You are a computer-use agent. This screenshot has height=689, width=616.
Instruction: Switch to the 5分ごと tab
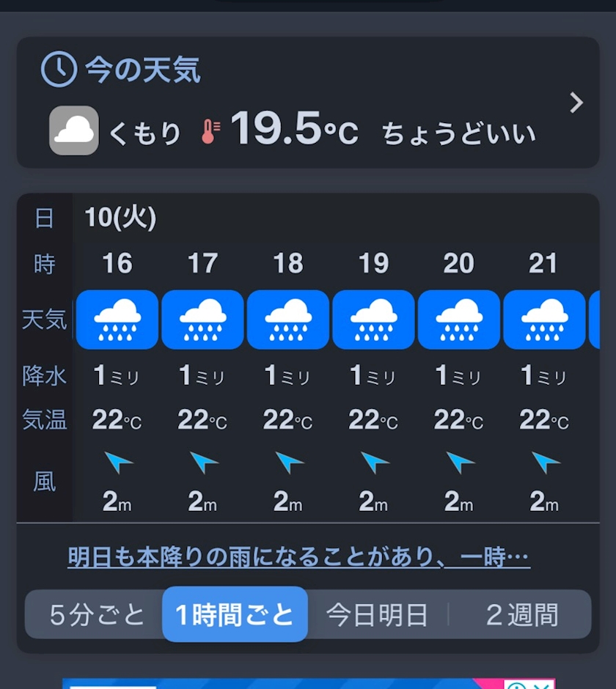pyautogui.click(x=97, y=615)
